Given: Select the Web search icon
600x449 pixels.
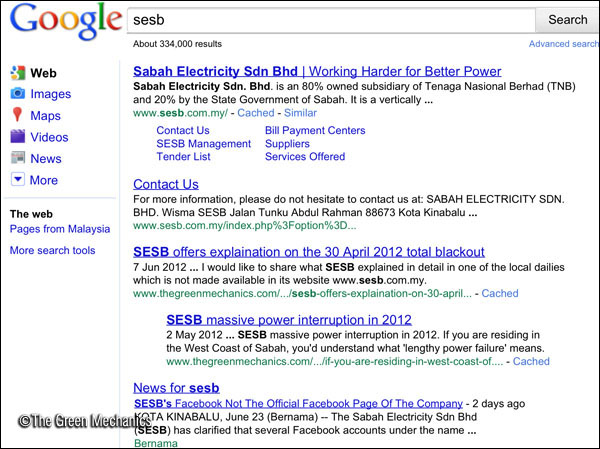Looking at the screenshot, I should click(18, 73).
